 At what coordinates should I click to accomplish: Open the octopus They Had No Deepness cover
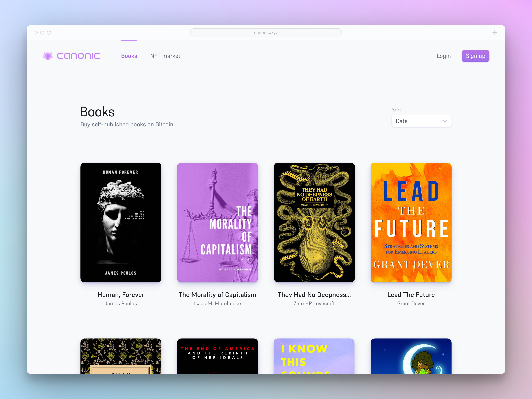pos(314,222)
